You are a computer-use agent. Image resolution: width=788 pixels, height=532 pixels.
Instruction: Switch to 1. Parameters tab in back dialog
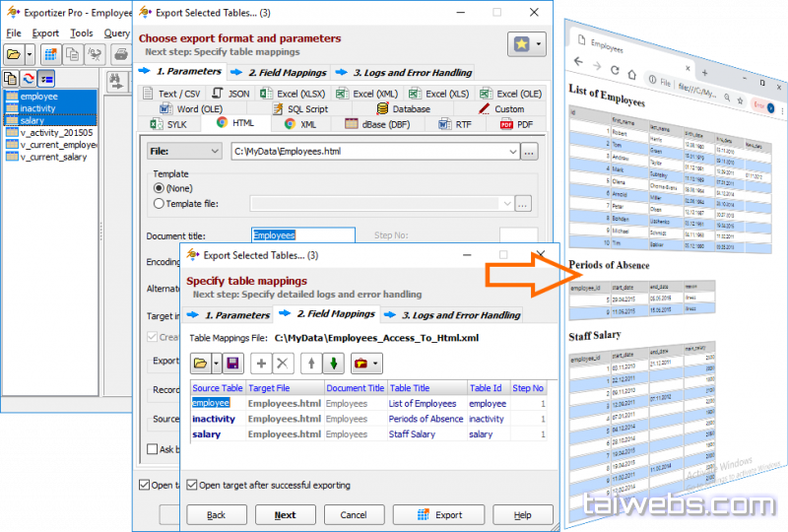coord(181,71)
